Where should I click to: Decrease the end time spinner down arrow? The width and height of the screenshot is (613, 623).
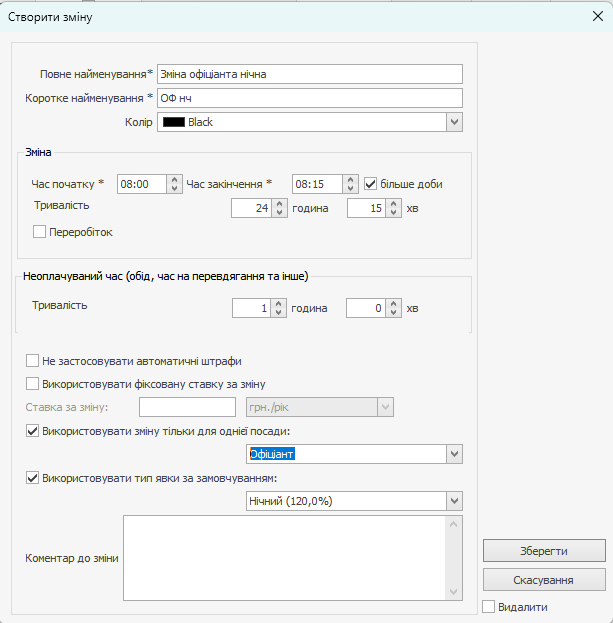350,189
